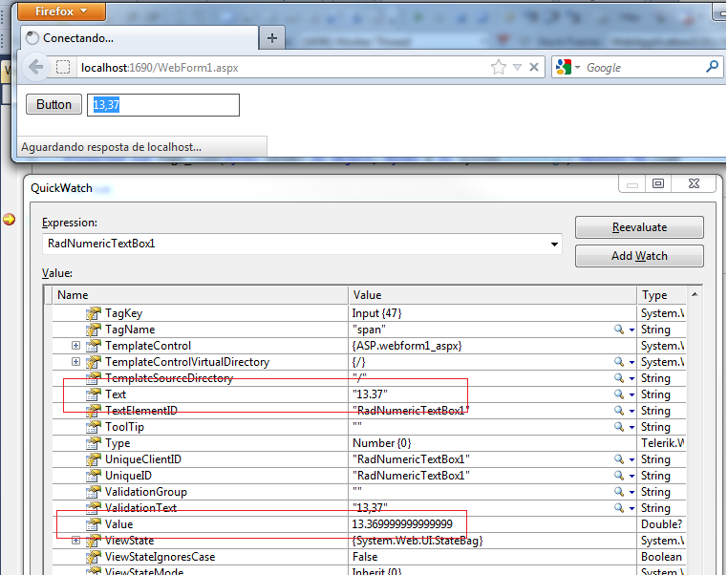The height and width of the screenshot is (575, 728).
Task: Click the back arrow in Firefox
Action: coord(36,67)
